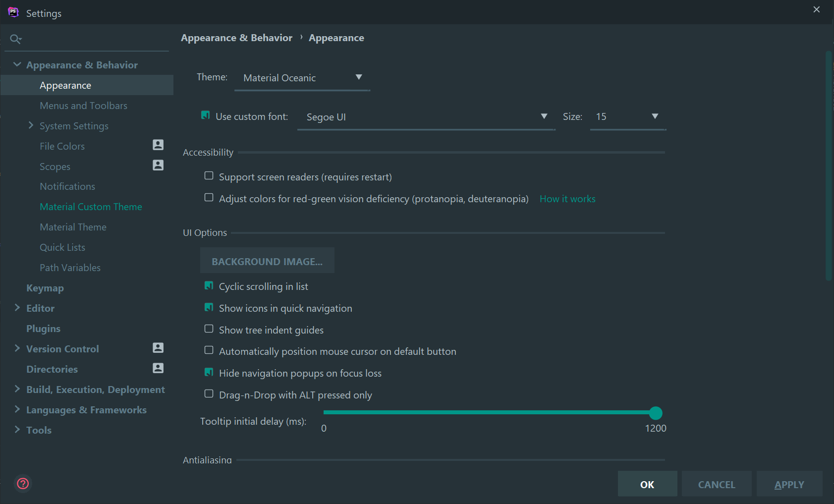Open the font Size dropdown showing 15

pyautogui.click(x=628, y=117)
